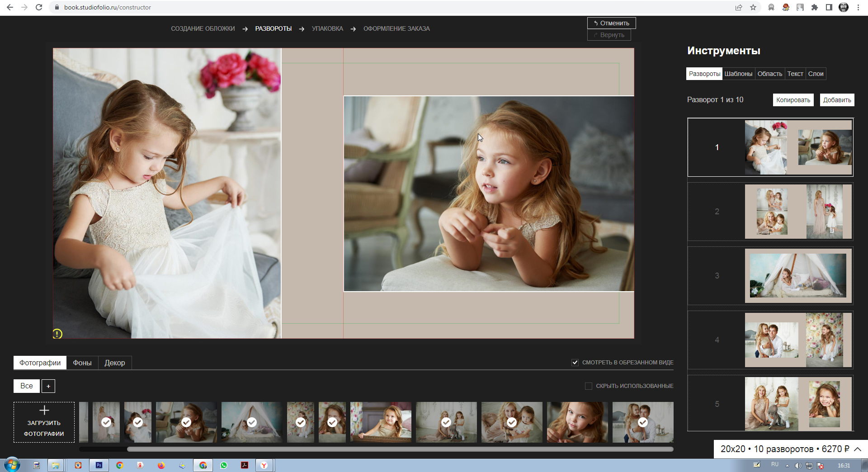Select spread 3 with the tent photo

point(770,276)
